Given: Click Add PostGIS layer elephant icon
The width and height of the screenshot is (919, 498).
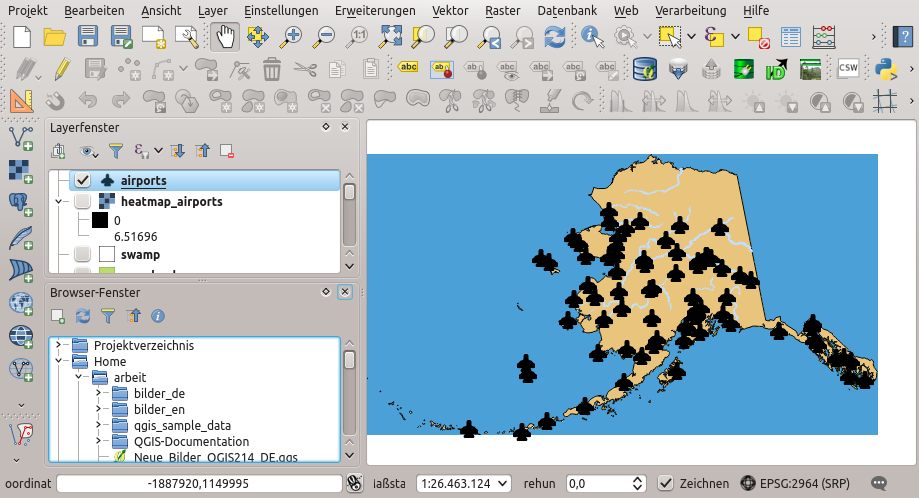Looking at the screenshot, I should pyautogui.click(x=20, y=204).
